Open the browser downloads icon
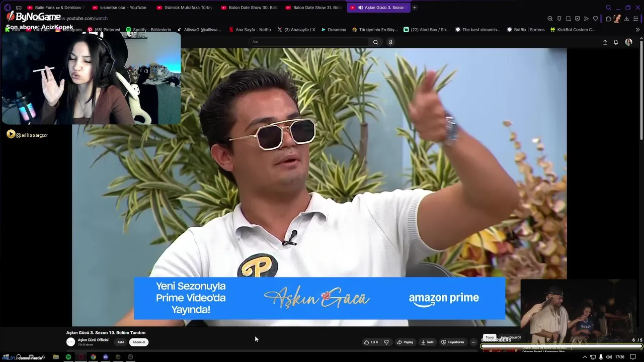644x362 pixels. [x=626, y=19]
